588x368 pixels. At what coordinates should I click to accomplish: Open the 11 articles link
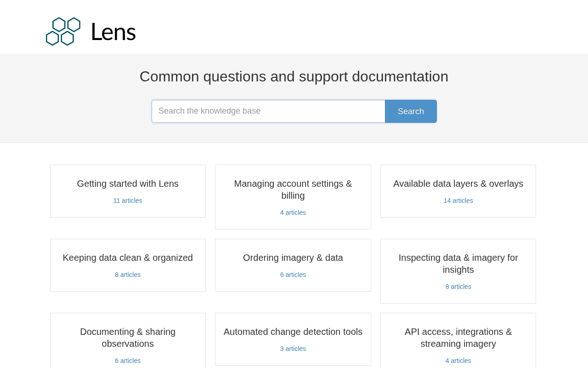[128, 201]
